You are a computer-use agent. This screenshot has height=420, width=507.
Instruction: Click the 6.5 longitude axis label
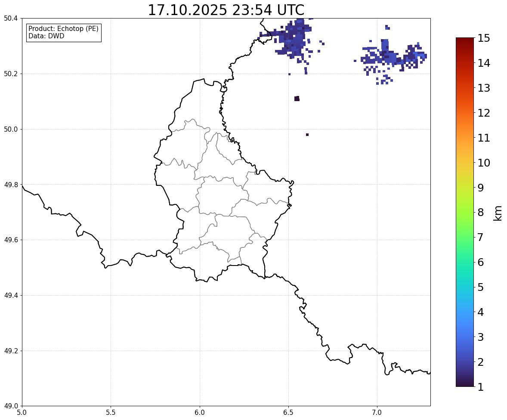click(x=288, y=413)
